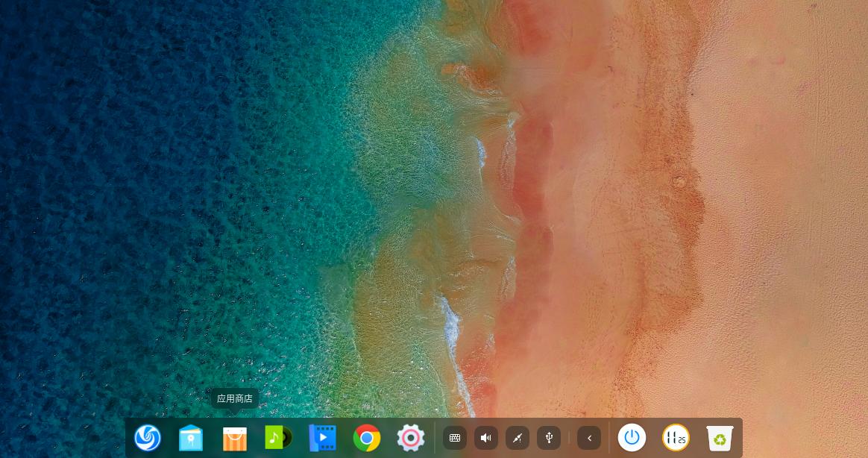The image size is (868, 458).
Task: Launch the Deepin Movie player
Action: [322, 438]
